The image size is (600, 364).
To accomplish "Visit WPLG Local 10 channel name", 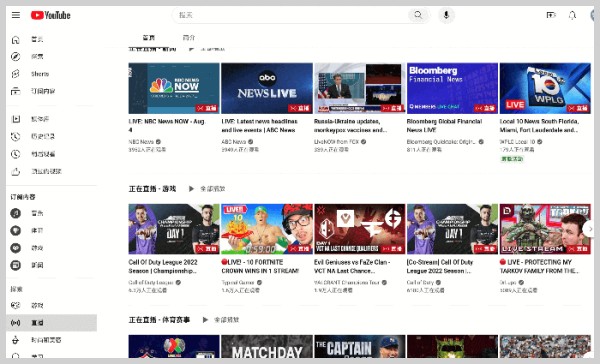I will click(x=517, y=142).
